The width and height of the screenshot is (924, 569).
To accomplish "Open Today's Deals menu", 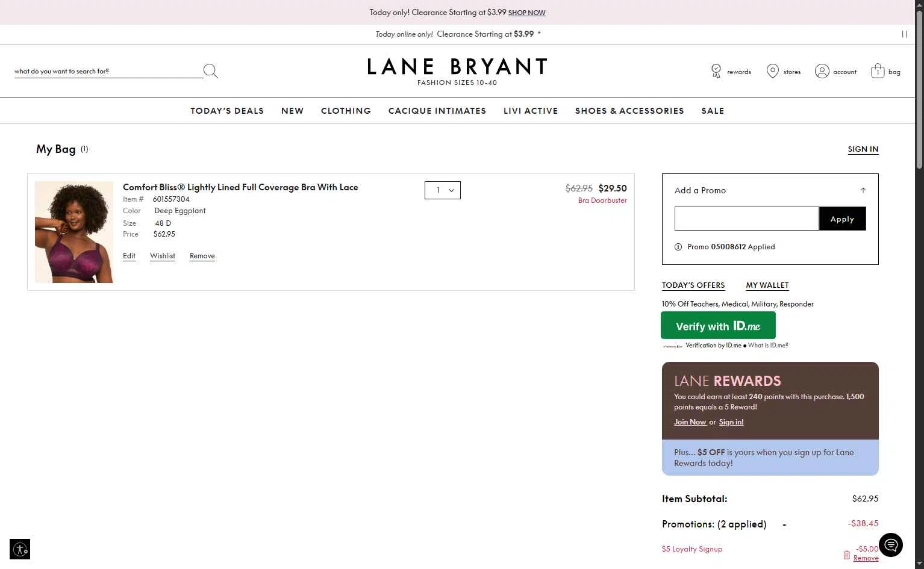I will coord(227,111).
